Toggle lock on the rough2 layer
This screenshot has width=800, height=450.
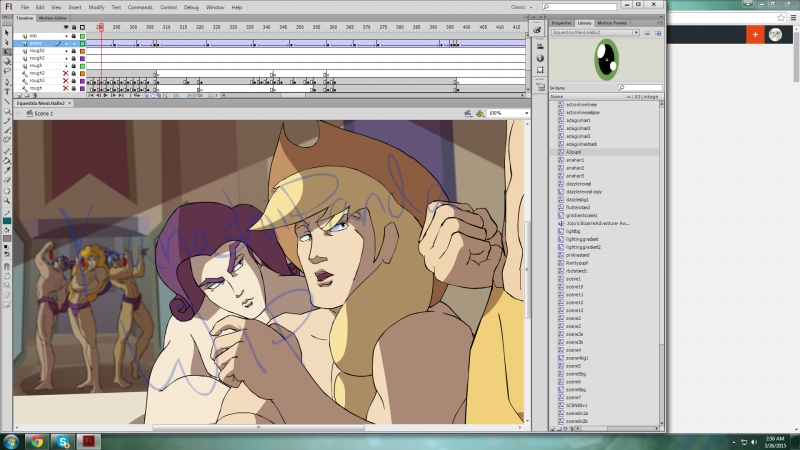(x=75, y=50)
